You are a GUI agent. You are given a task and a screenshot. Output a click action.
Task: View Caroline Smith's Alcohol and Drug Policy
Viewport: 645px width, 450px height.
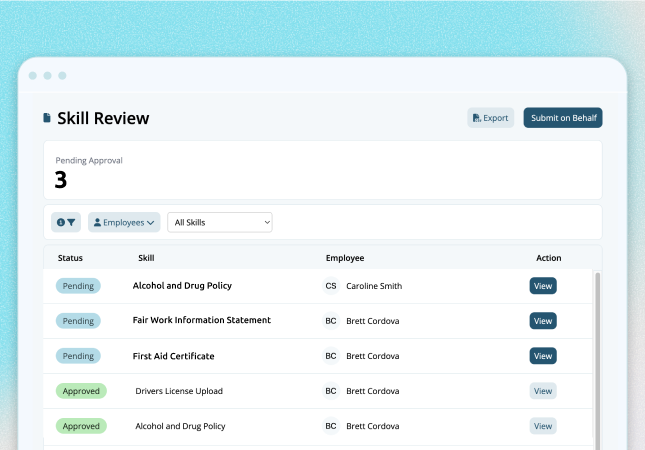click(x=543, y=286)
